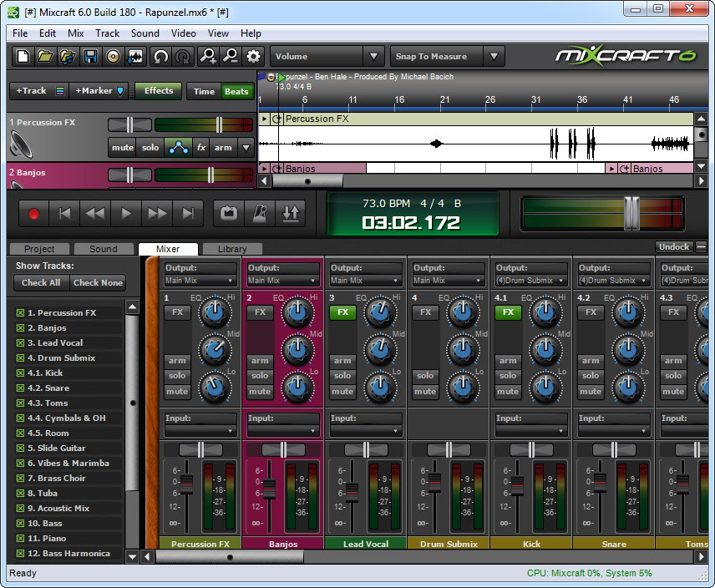Solo Percussion FX track in header
The height and width of the screenshot is (588, 715).
point(150,148)
